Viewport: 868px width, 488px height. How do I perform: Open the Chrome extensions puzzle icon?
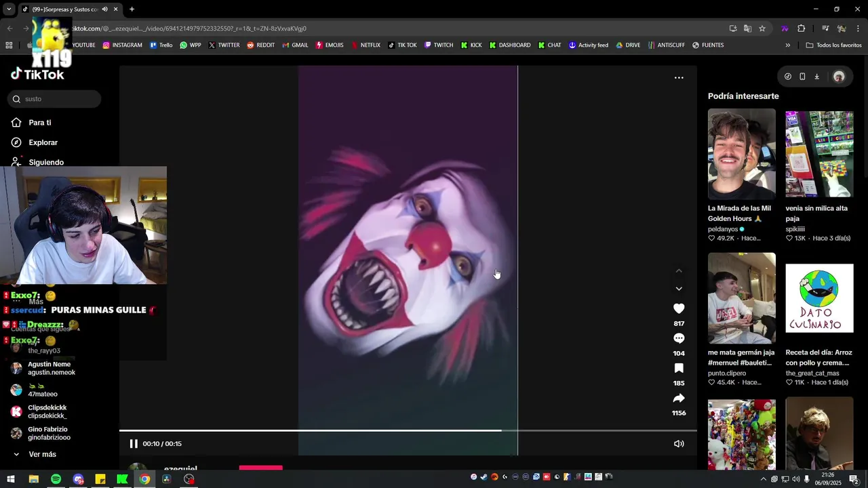tap(802, 28)
